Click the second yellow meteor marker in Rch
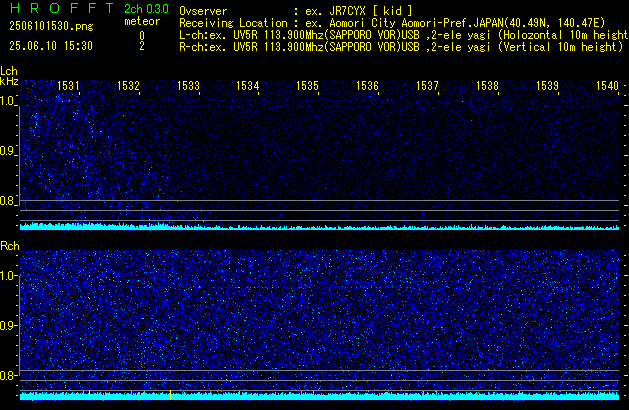 (170, 395)
